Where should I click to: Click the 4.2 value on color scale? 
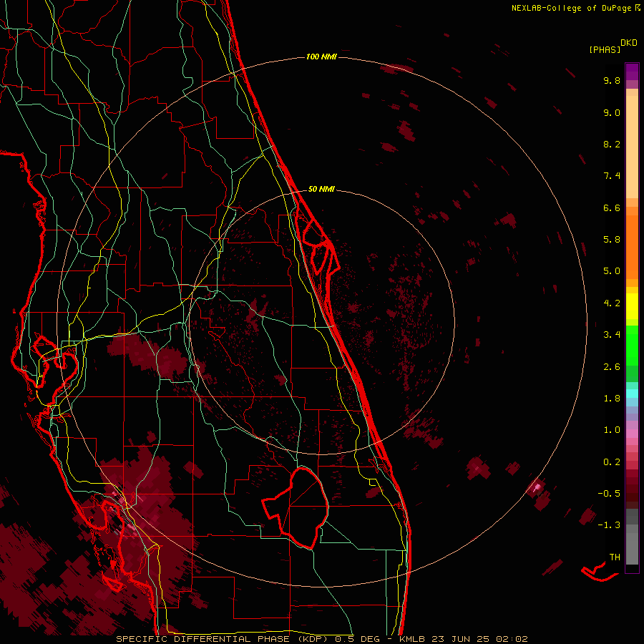click(612, 303)
